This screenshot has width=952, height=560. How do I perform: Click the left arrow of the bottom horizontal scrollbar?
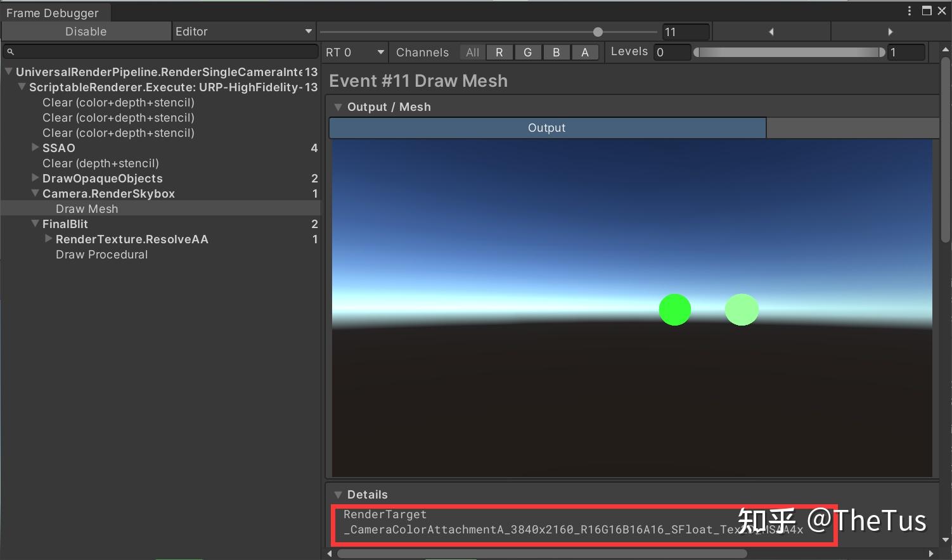point(330,553)
